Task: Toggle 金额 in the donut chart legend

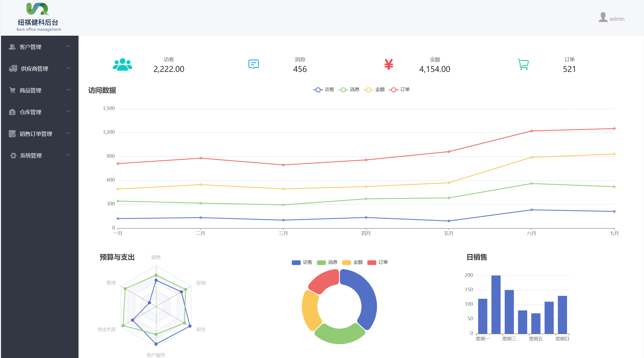Action: click(352, 262)
